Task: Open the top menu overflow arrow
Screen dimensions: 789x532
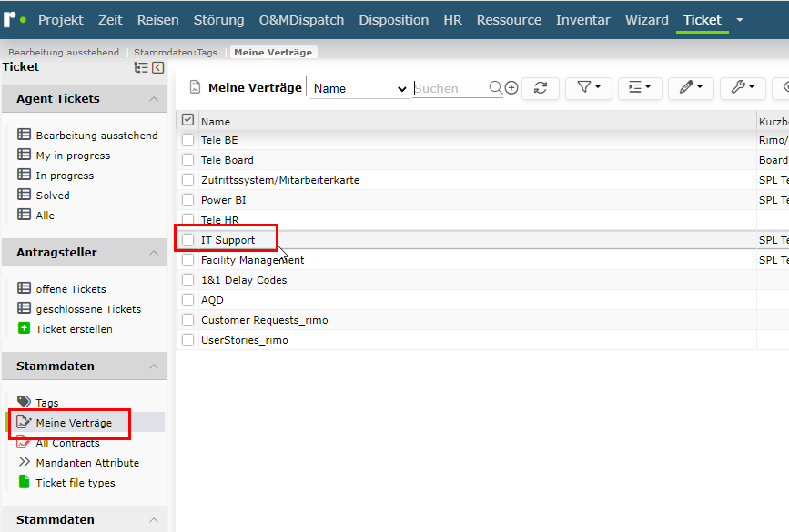Action: tap(739, 20)
